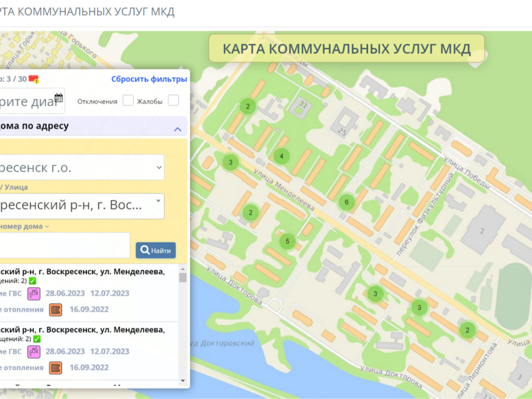This screenshot has height=399, width=532.
Task: Click the pink hot water tap icon in second result
Action: pos(34,351)
